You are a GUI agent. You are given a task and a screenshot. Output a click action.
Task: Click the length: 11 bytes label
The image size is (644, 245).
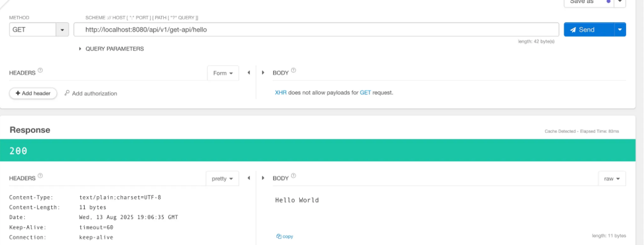point(609,236)
